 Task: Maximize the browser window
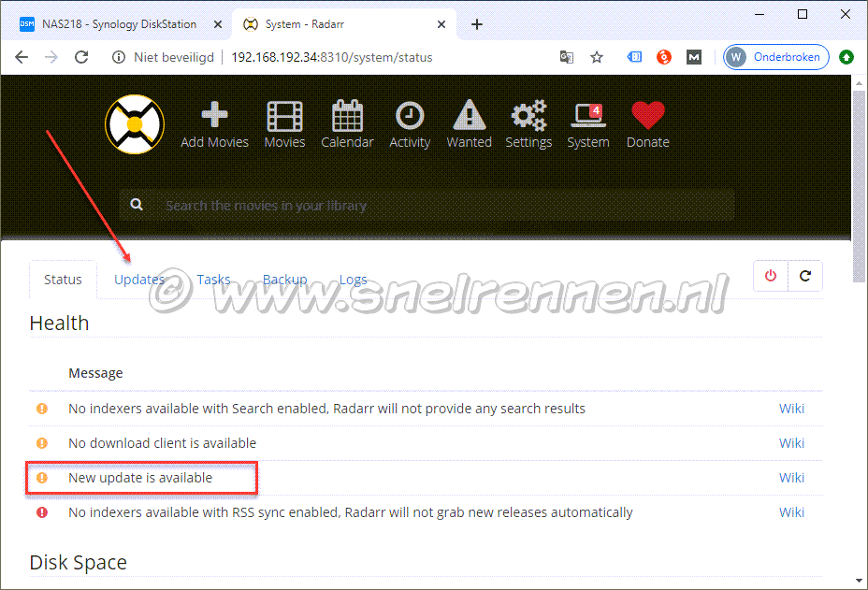(x=803, y=14)
